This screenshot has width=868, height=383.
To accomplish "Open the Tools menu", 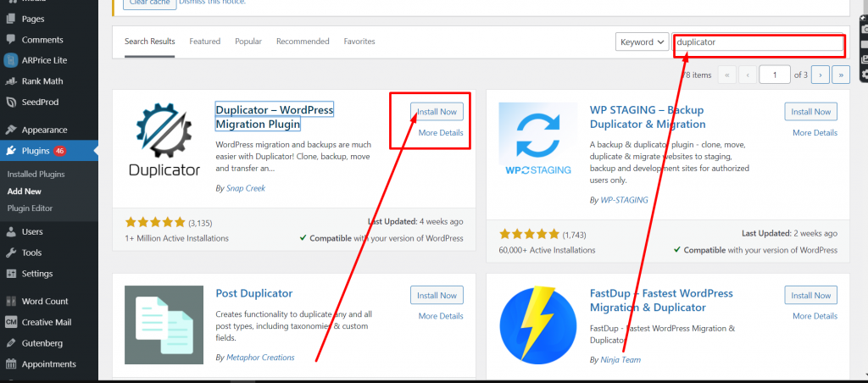I will (x=31, y=253).
